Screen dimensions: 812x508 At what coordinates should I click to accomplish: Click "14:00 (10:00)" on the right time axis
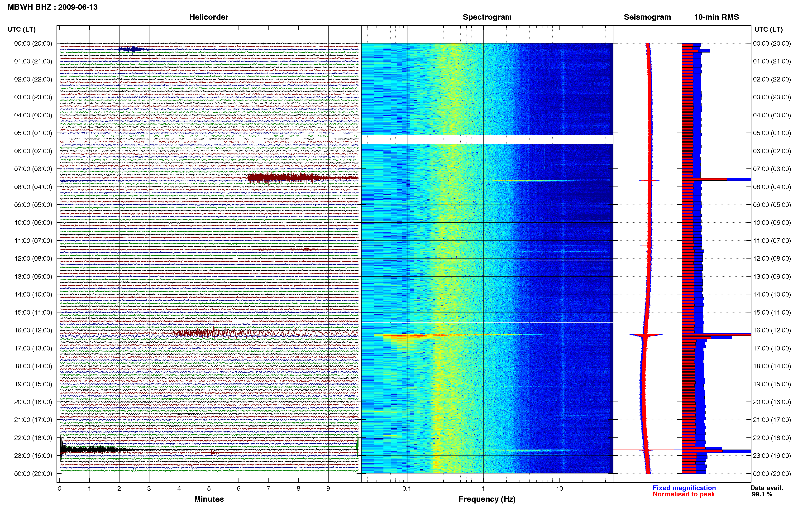(772, 294)
